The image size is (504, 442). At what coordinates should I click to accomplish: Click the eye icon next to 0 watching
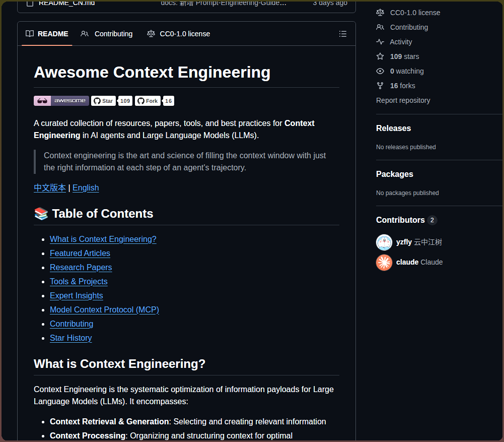click(380, 71)
